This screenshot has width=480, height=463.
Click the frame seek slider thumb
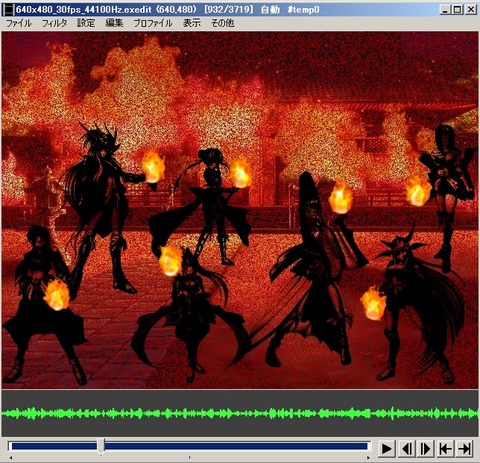pyautogui.click(x=101, y=446)
